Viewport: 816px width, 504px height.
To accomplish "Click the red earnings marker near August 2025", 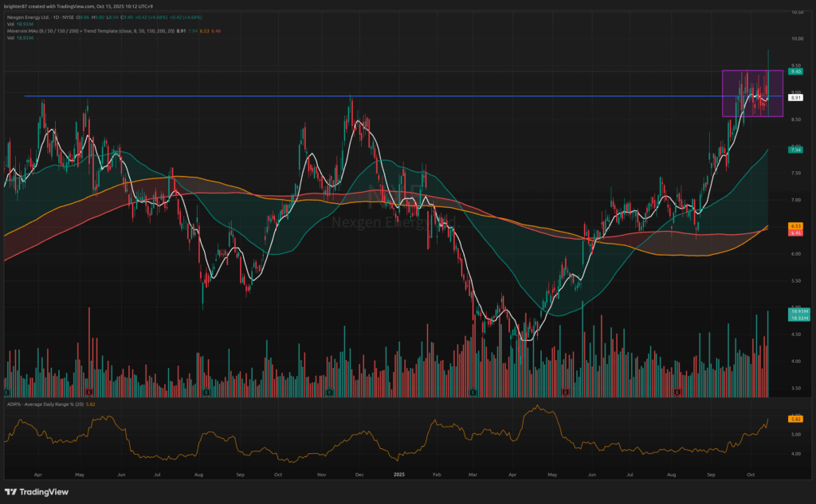I will 677,392.
